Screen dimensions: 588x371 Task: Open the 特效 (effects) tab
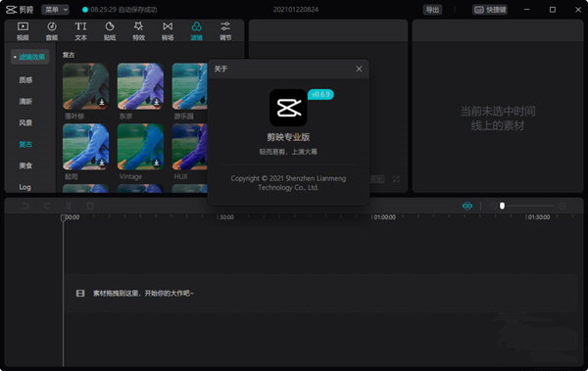click(x=138, y=31)
